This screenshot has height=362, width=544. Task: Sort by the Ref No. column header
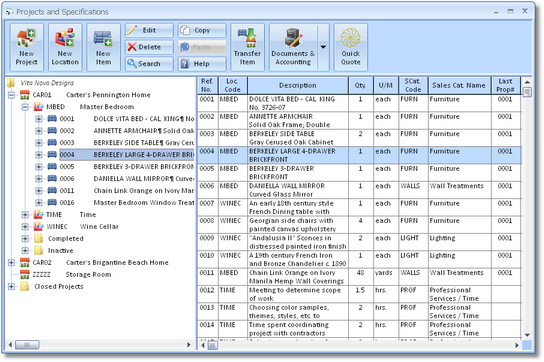pos(207,85)
